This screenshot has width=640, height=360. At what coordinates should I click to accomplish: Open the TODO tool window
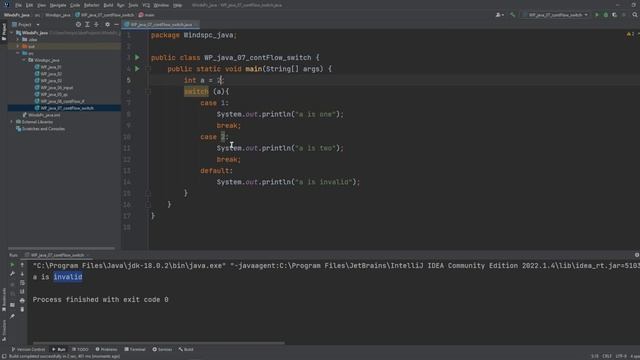pos(80,349)
